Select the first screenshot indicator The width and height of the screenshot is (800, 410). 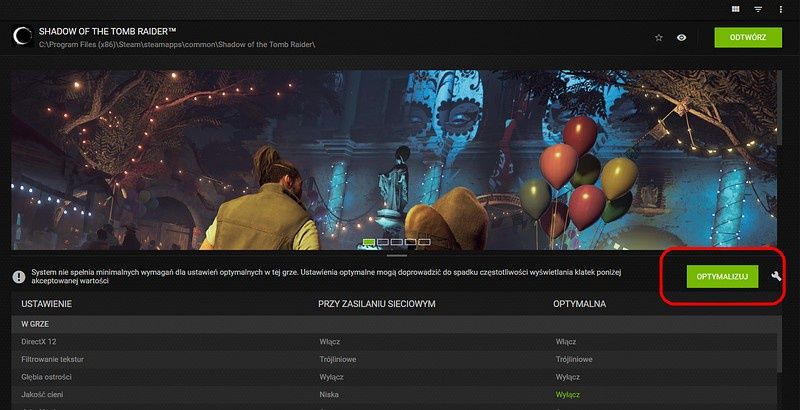369,242
